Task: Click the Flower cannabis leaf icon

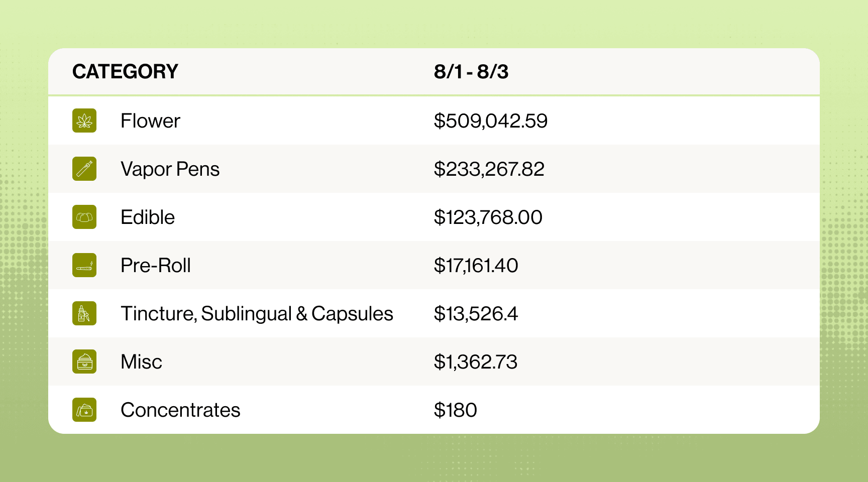Action: [x=84, y=121]
